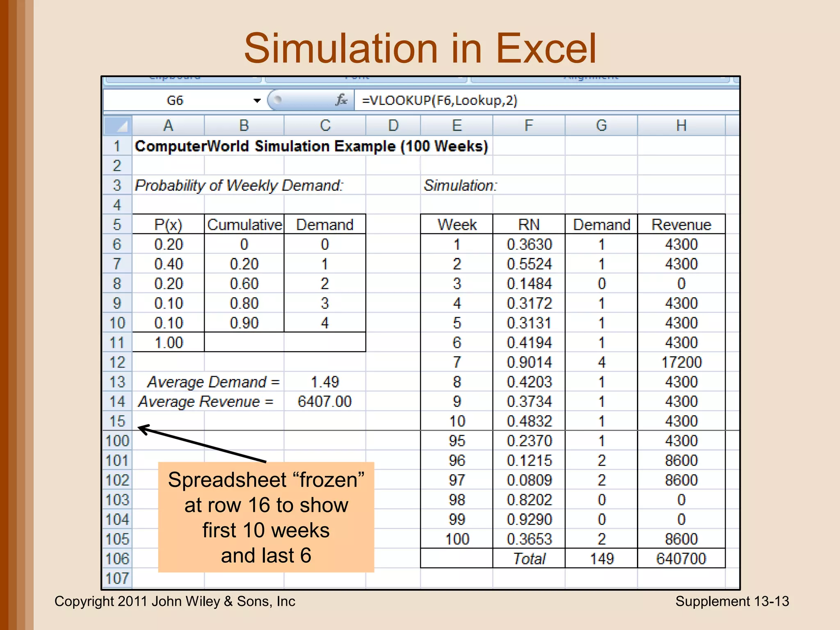840x630 pixels.
Task: Select column A header
Action: [168, 126]
